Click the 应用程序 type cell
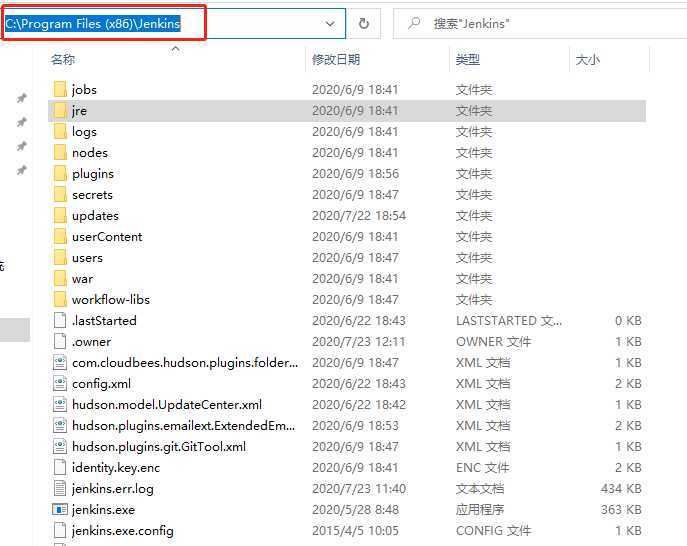The width and height of the screenshot is (687, 546). tap(480, 510)
